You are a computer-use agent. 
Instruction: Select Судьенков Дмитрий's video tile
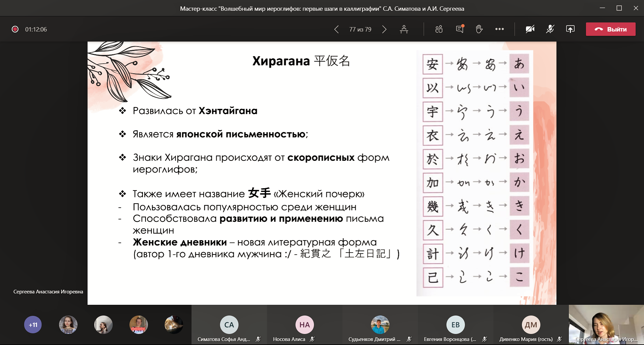[x=380, y=324]
